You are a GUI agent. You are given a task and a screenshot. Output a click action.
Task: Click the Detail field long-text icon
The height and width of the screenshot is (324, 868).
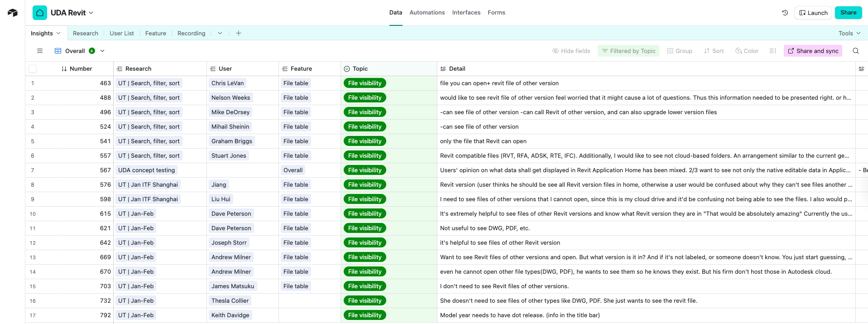coord(443,69)
